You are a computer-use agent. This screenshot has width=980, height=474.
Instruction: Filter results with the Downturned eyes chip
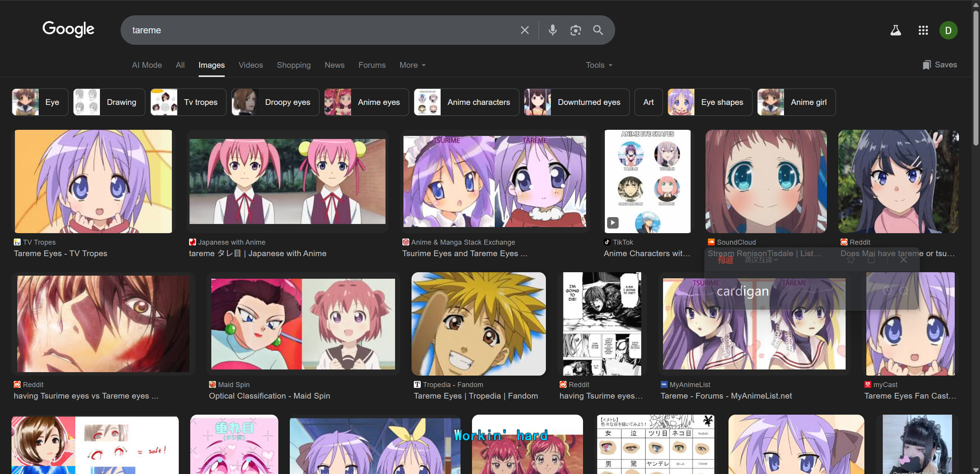tap(577, 102)
